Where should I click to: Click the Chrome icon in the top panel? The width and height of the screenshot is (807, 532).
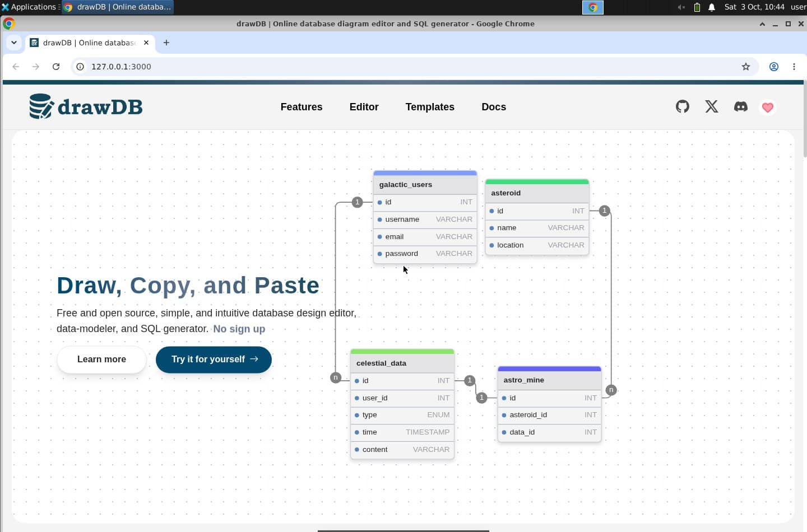(593, 7)
